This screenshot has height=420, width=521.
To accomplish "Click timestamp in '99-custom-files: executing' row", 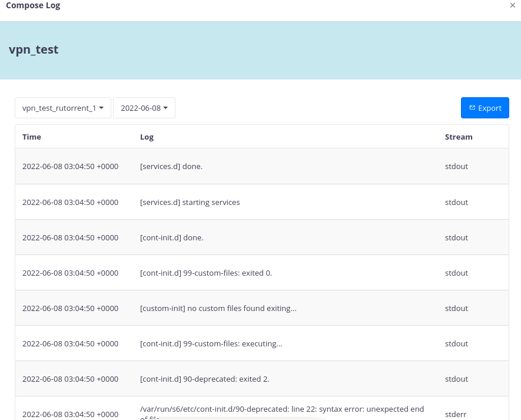I will [70, 343].
